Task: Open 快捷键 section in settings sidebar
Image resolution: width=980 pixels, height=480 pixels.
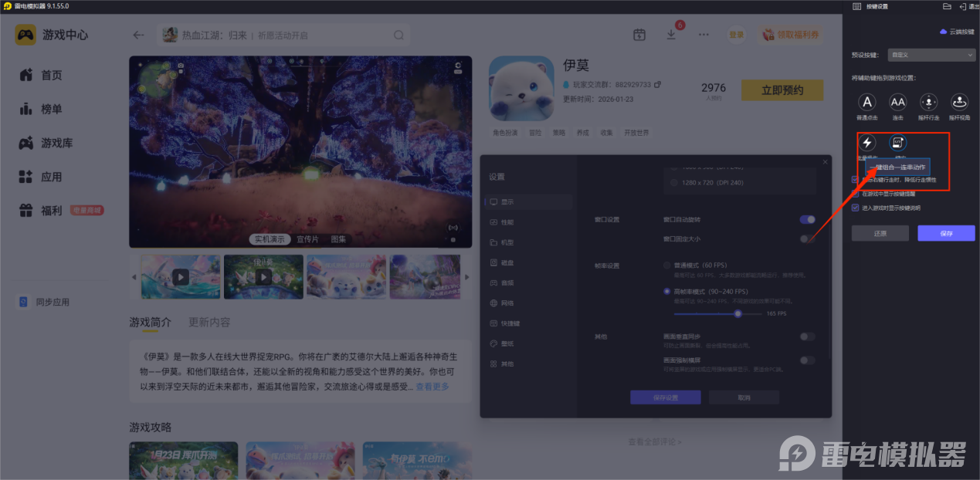Action: [x=510, y=323]
